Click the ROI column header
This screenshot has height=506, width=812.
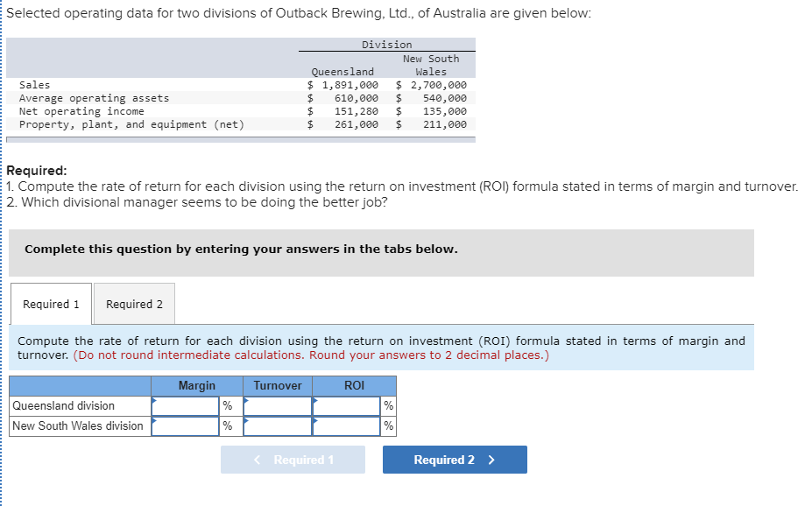pyautogui.click(x=353, y=385)
